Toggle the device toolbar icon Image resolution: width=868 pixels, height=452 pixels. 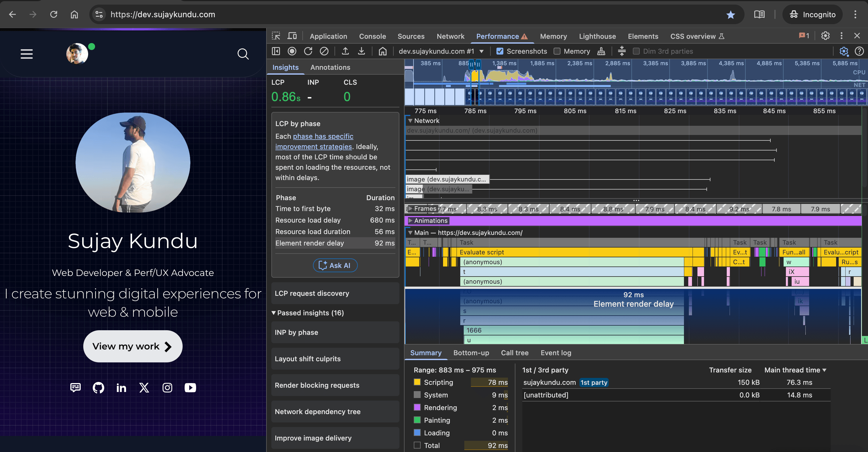(x=292, y=36)
